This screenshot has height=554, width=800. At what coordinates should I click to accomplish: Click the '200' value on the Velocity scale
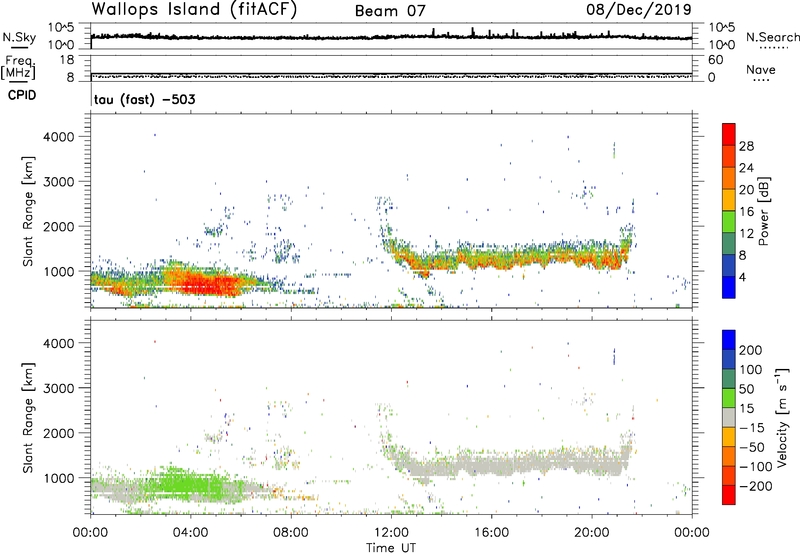[751, 350]
